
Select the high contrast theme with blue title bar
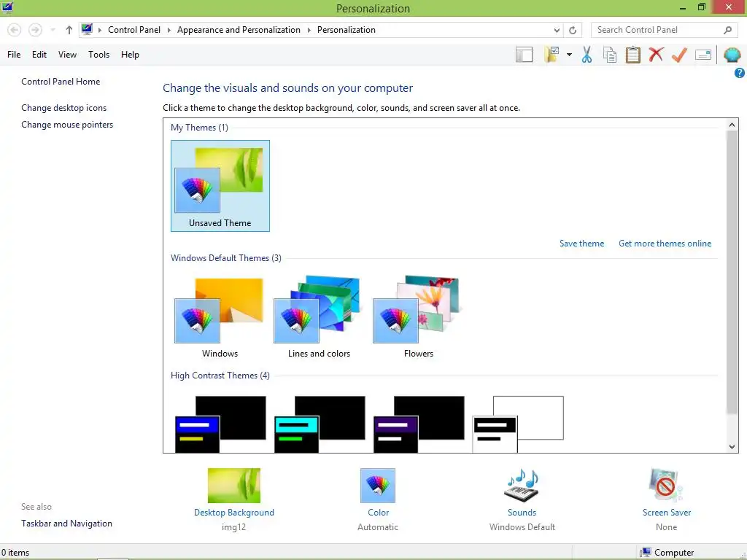click(220, 424)
